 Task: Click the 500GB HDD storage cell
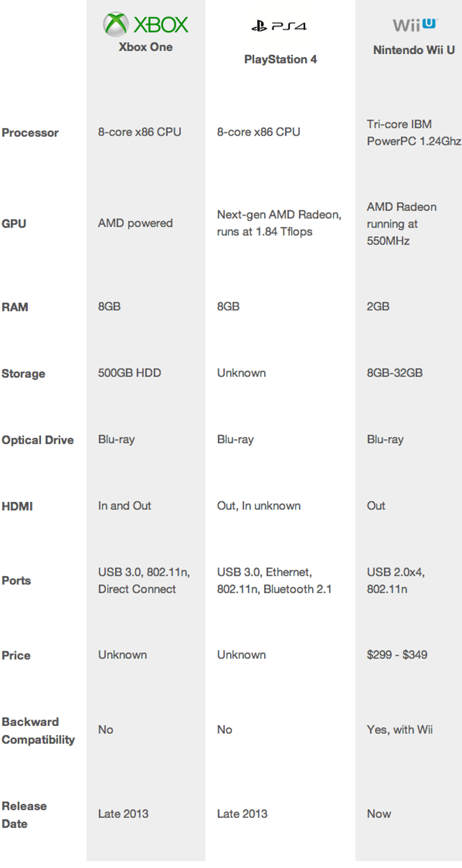pos(129,373)
